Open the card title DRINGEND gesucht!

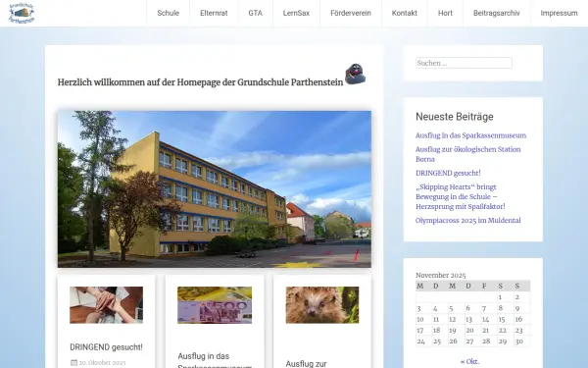pyautogui.click(x=106, y=347)
